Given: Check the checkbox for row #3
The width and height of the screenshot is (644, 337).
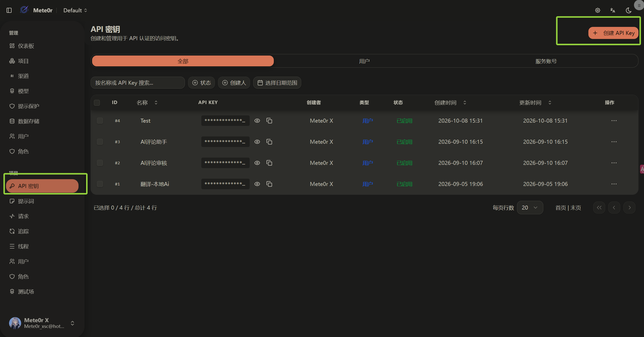Looking at the screenshot, I should click(100, 142).
